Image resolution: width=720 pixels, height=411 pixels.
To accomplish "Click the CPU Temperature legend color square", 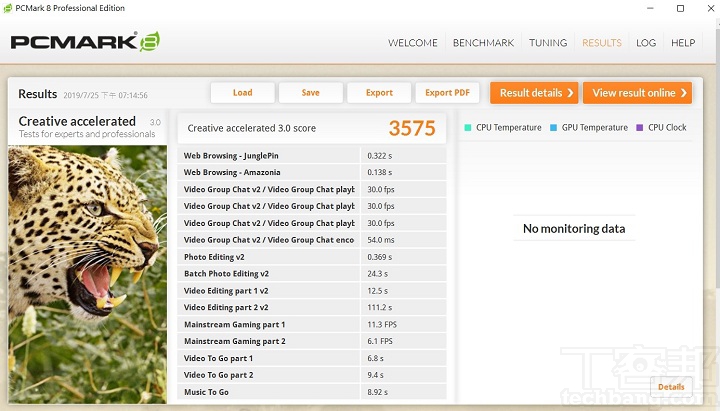I will [x=467, y=128].
